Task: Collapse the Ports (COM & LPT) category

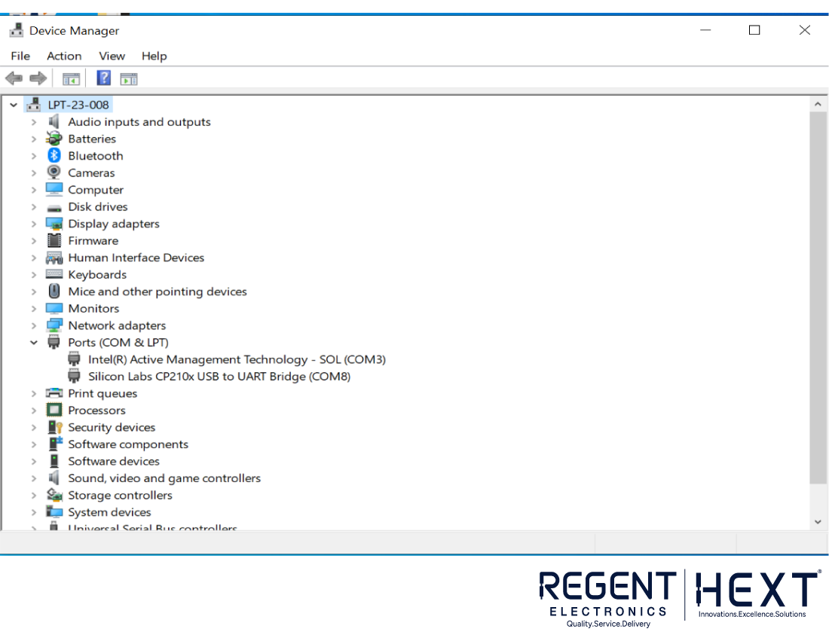Action: point(33,342)
